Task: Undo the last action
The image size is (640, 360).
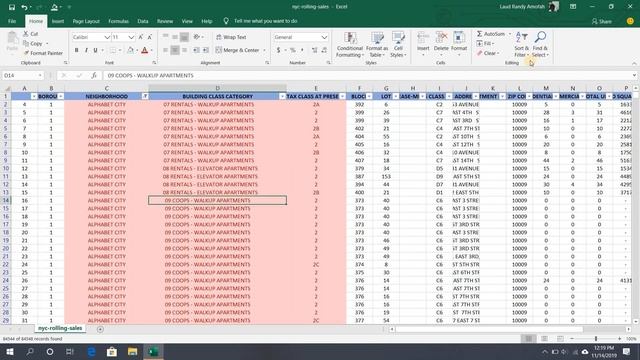Action: tap(24, 7)
